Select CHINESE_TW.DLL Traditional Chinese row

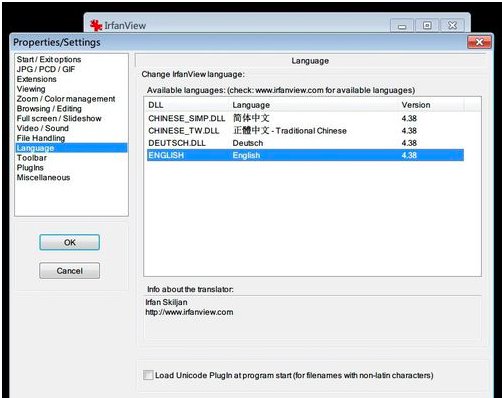tap(305, 131)
